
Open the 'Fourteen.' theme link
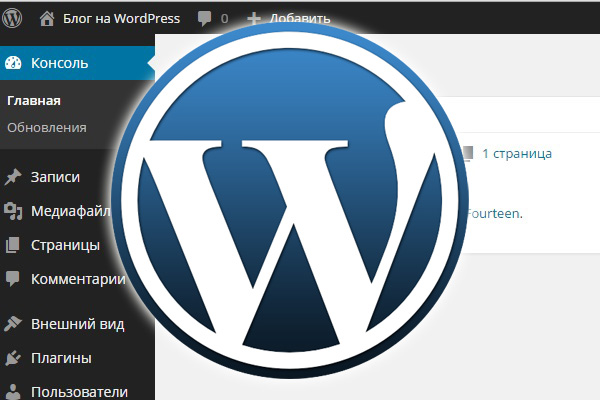[494, 213]
